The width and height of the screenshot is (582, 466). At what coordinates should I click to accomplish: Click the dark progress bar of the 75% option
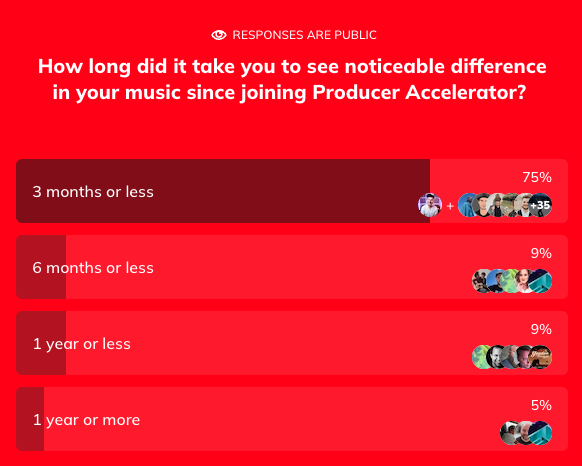pyautogui.click(x=223, y=191)
